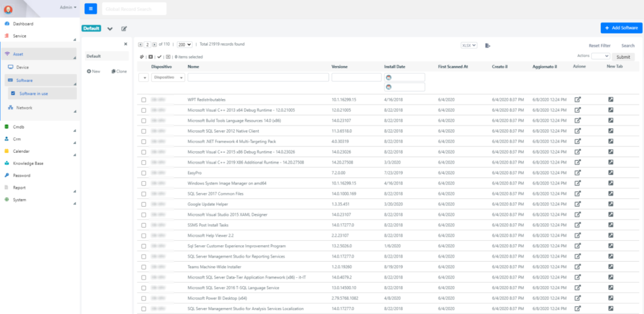Open small filter dropdown left of Dispositivo filter
This screenshot has width=644, height=314.
point(144,77)
